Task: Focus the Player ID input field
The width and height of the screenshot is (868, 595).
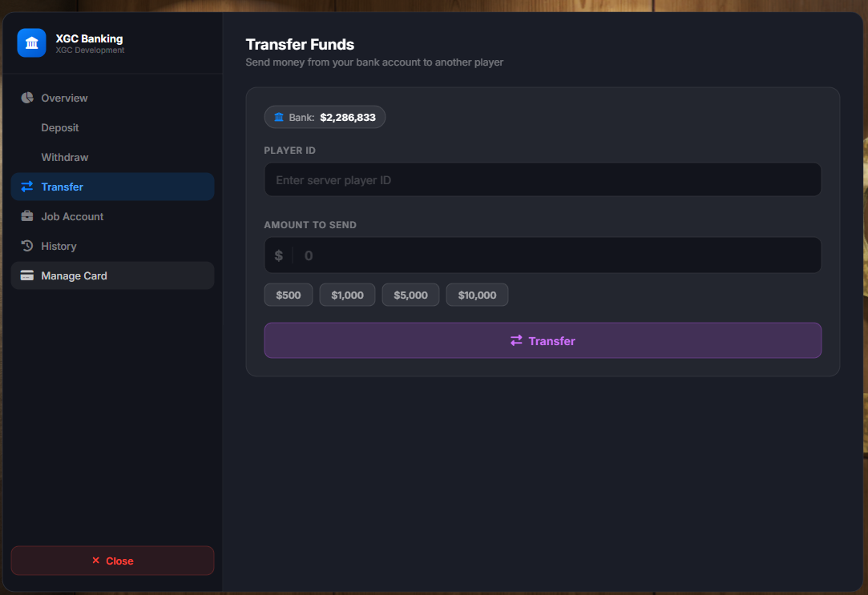Action: coord(543,179)
